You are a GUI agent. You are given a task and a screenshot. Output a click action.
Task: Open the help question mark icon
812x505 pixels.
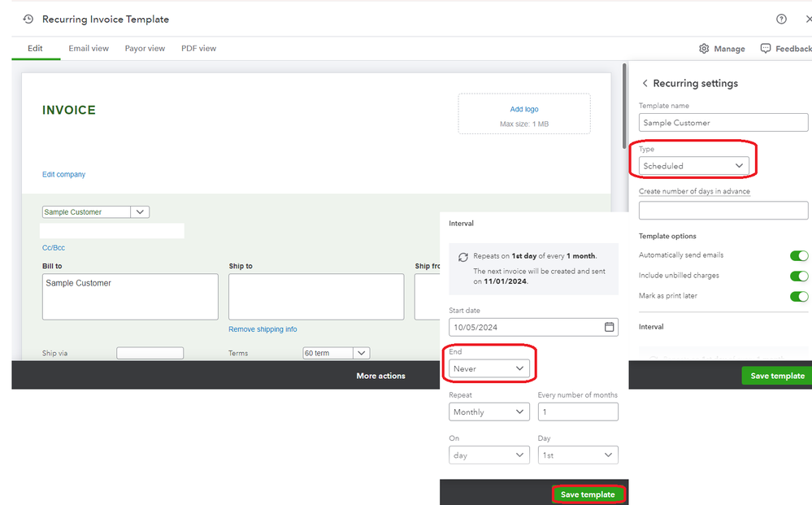[781, 20]
